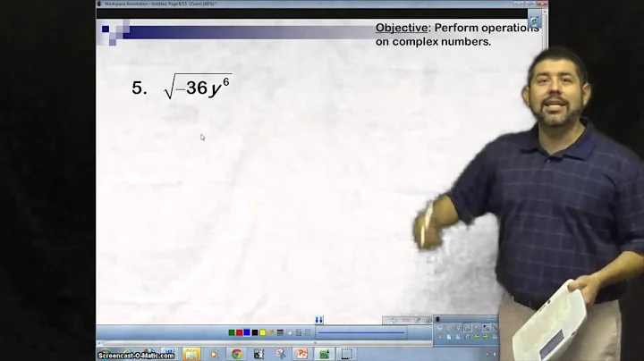Screen dimensions: 644x361
Task: Open File Explorer folder in the taskbar
Action: pos(191,354)
